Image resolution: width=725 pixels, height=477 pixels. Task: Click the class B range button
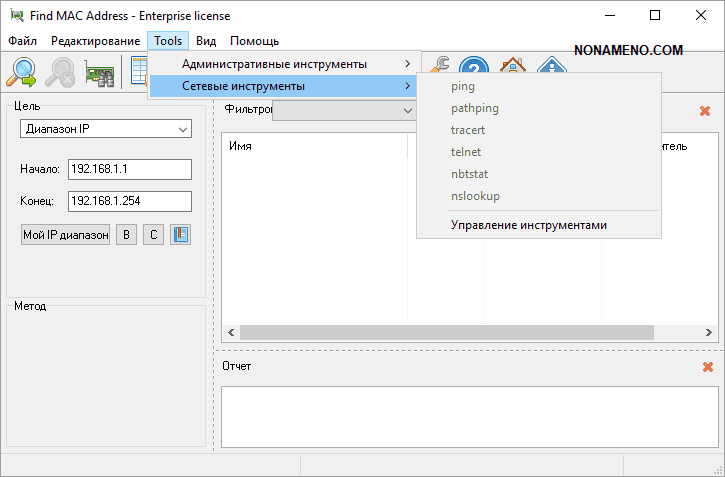pos(127,235)
